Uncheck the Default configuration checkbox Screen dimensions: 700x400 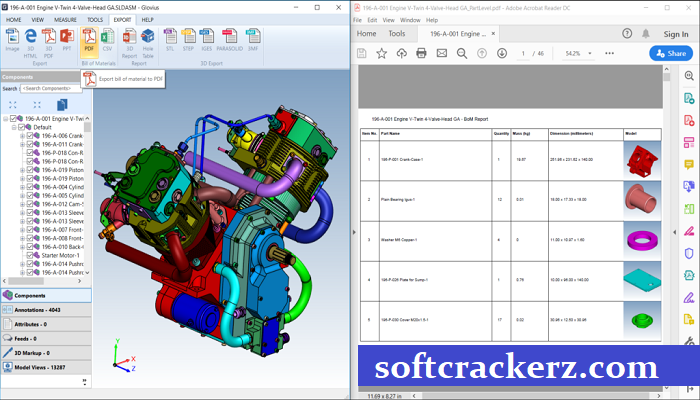coord(21,127)
